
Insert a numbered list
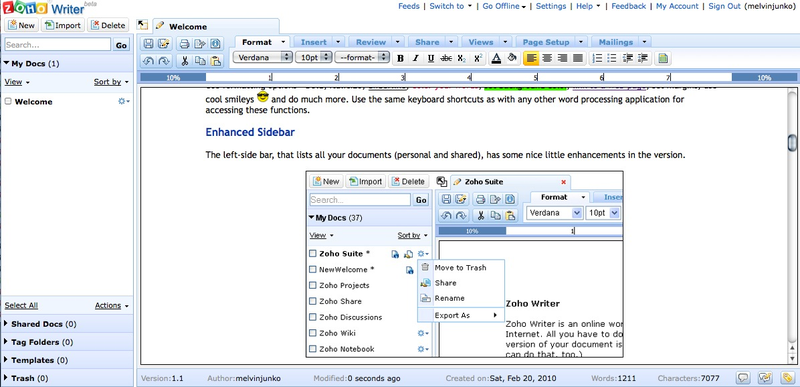[597, 58]
